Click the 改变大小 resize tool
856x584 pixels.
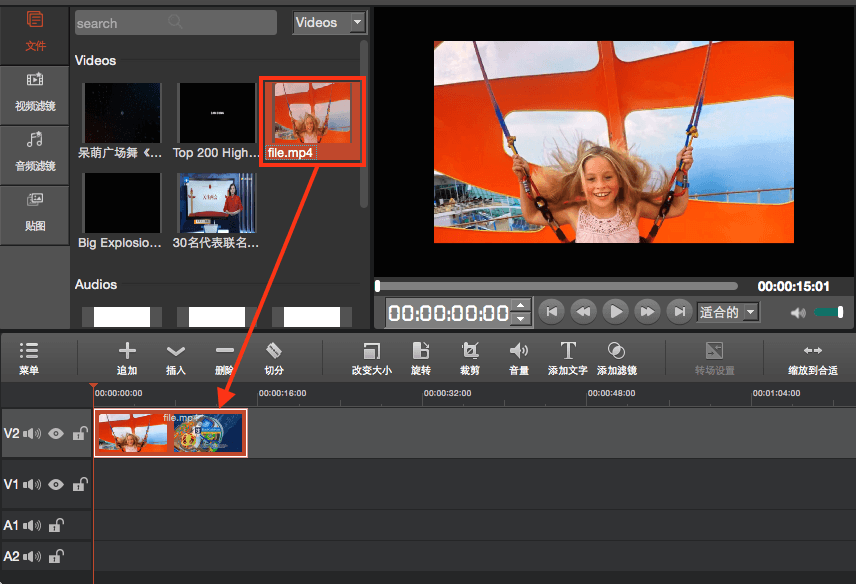(x=371, y=359)
